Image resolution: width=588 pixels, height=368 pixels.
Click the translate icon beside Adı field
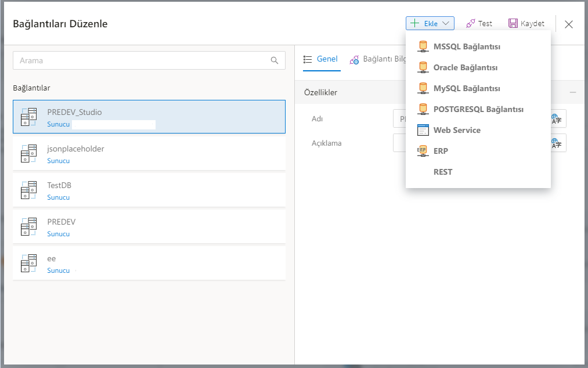pyautogui.click(x=556, y=118)
